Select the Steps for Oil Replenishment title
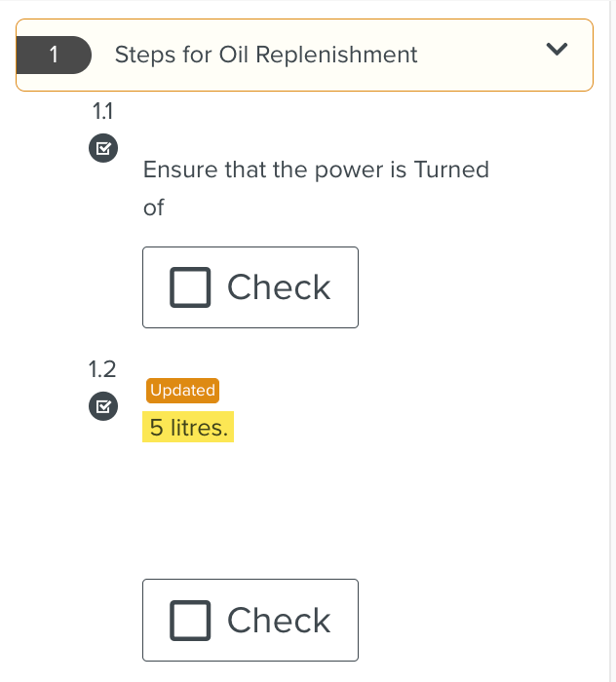Image resolution: width=616 pixels, height=682 pixels. [266, 55]
